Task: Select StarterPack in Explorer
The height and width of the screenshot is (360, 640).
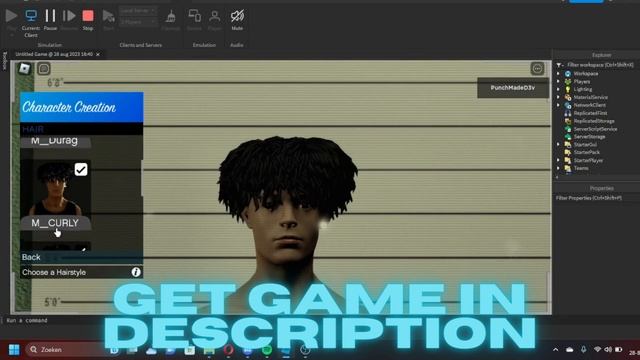Action: [587, 152]
